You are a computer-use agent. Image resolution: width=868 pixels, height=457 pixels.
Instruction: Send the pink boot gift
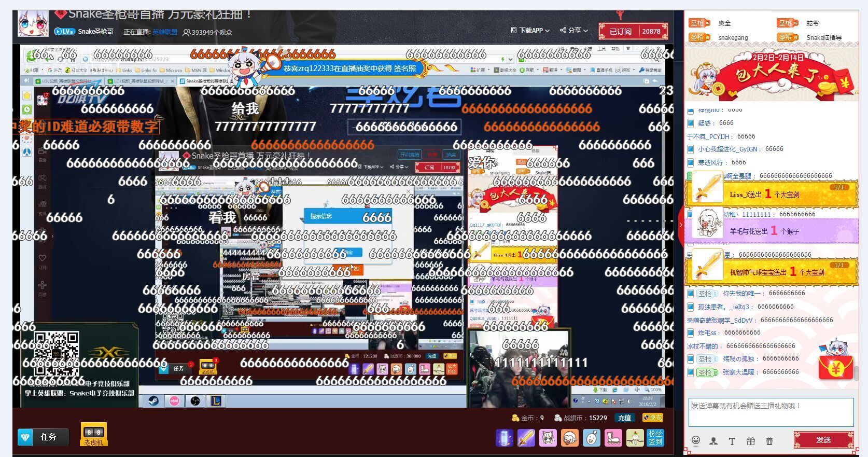point(613,437)
